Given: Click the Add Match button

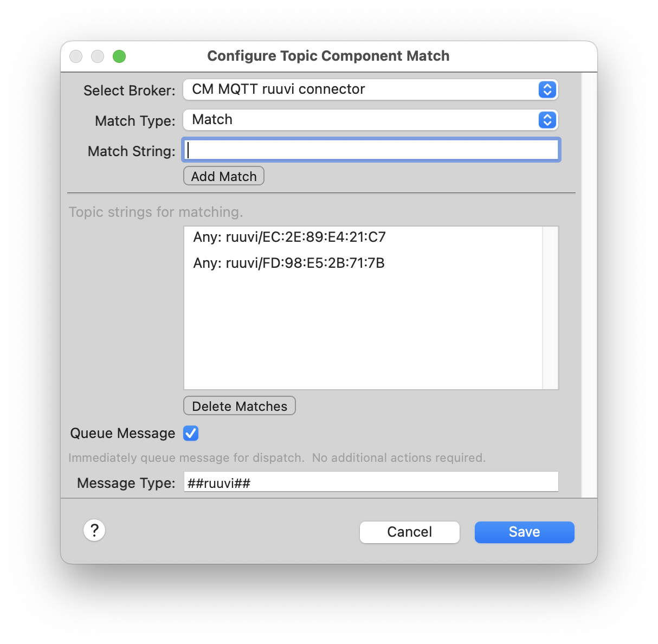Looking at the screenshot, I should click(x=224, y=176).
